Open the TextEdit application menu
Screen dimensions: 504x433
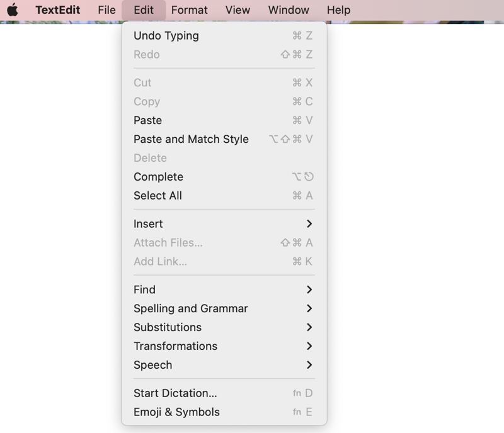(x=57, y=10)
